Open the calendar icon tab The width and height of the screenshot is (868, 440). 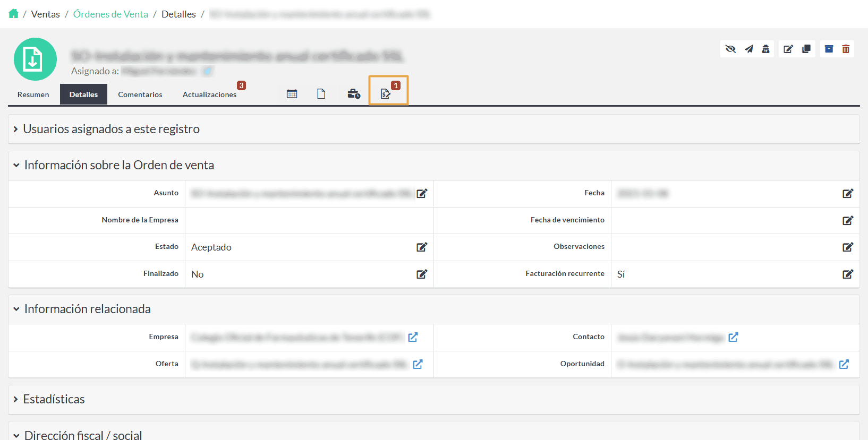292,94
